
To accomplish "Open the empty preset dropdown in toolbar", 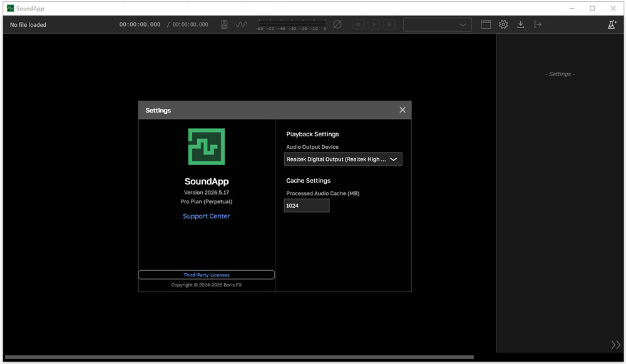I will point(438,24).
